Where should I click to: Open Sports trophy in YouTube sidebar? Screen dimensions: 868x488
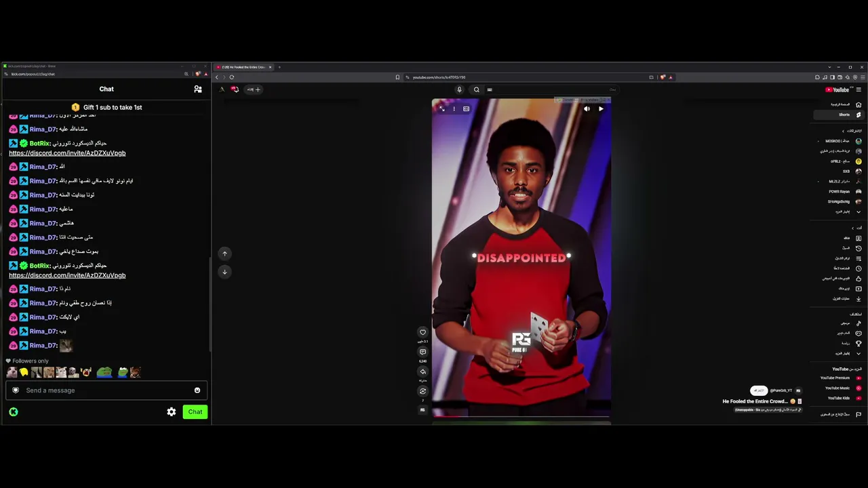pyautogui.click(x=859, y=344)
